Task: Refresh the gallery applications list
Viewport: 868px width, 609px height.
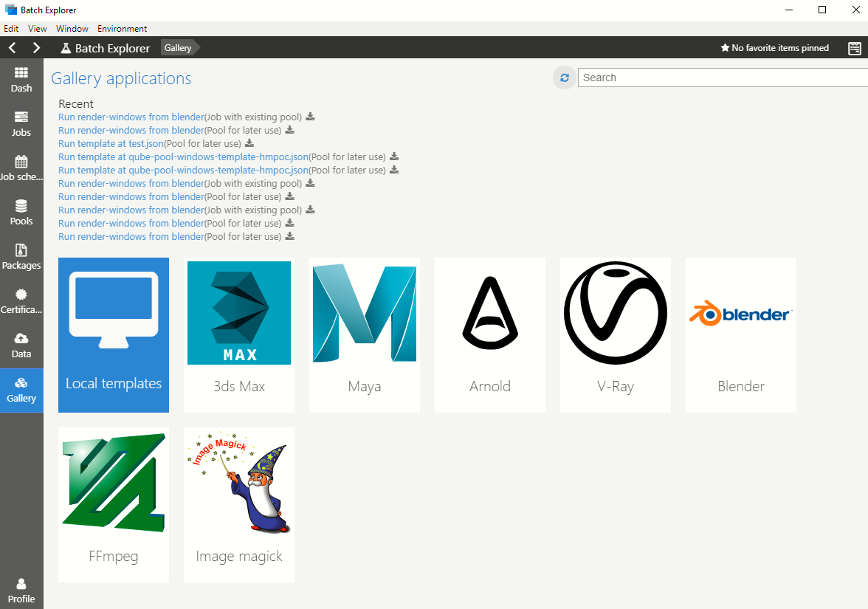Action: tap(564, 78)
